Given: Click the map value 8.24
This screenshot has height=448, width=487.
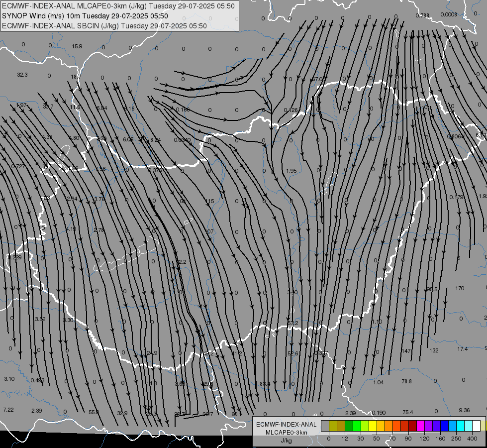Looking at the screenshot, I should click(x=156, y=140).
